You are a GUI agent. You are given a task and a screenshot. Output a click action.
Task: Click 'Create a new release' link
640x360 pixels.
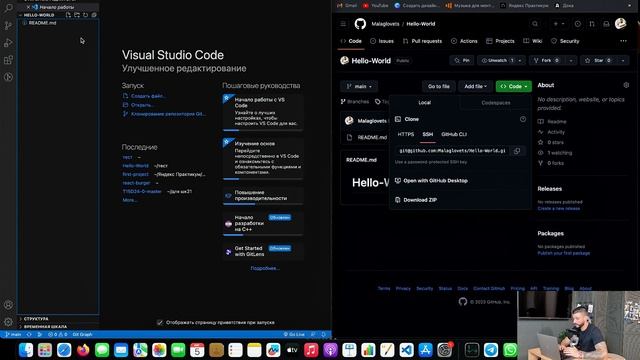(558, 209)
